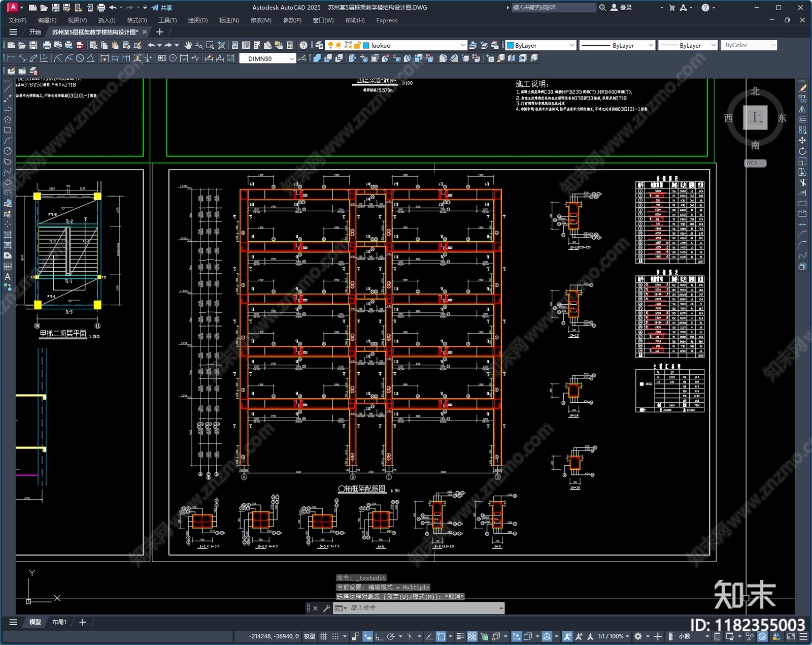Expand the command line history arrow
This screenshot has height=645, width=812.
501,608
